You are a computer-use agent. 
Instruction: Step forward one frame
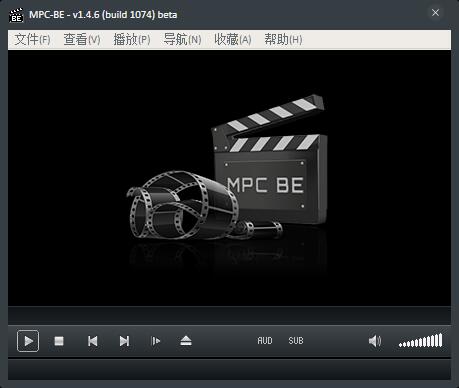tap(156, 341)
